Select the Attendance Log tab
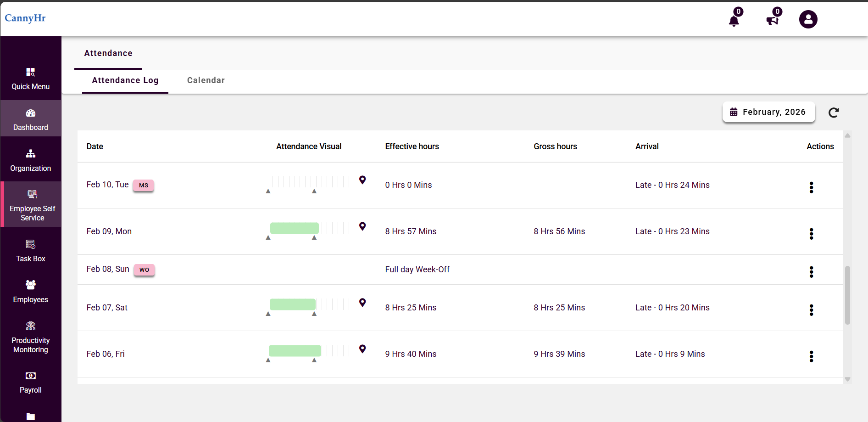This screenshot has height=422, width=868. click(x=125, y=80)
